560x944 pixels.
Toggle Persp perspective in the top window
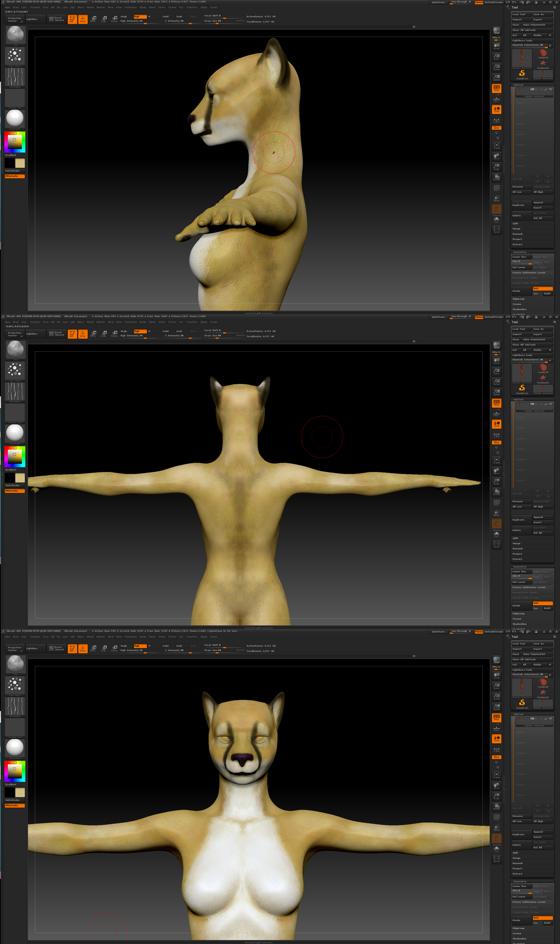point(496,88)
